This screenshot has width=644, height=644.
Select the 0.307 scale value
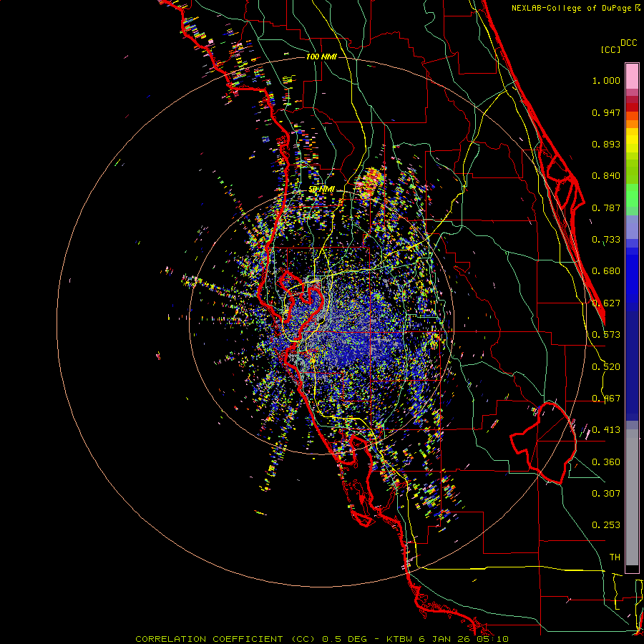coord(606,494)
